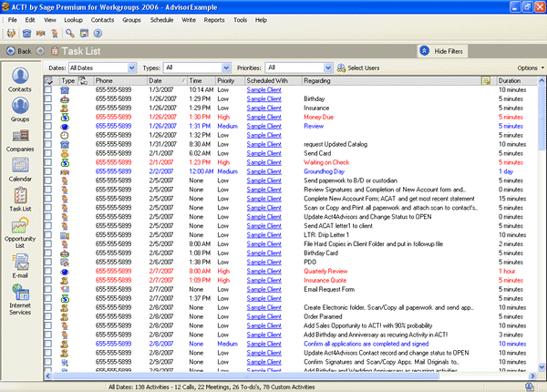Check the box on the Birthday row
The image size is (547, 392).
(48, 98)
